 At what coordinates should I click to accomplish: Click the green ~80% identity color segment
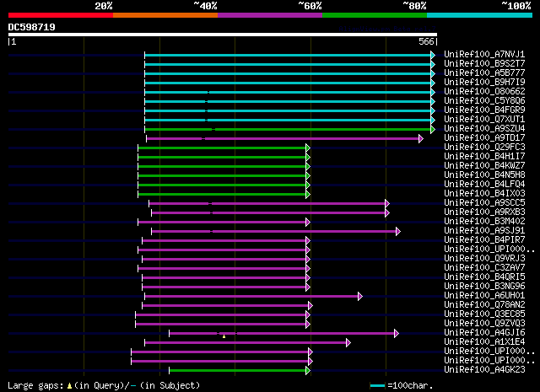375,15
